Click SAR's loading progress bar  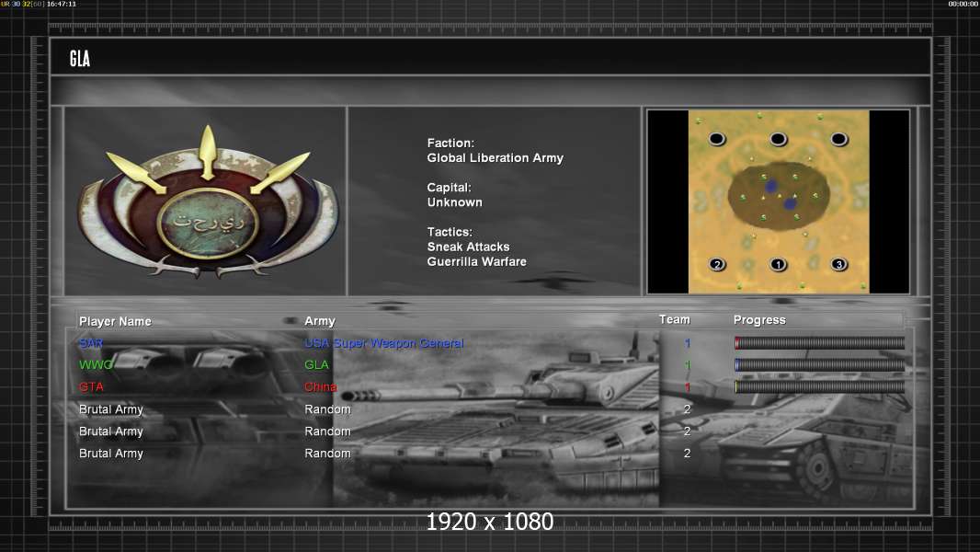(x=819, y=343)
